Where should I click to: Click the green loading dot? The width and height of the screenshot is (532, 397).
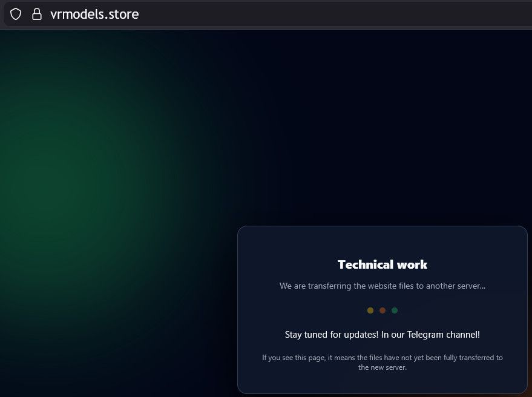395,310
